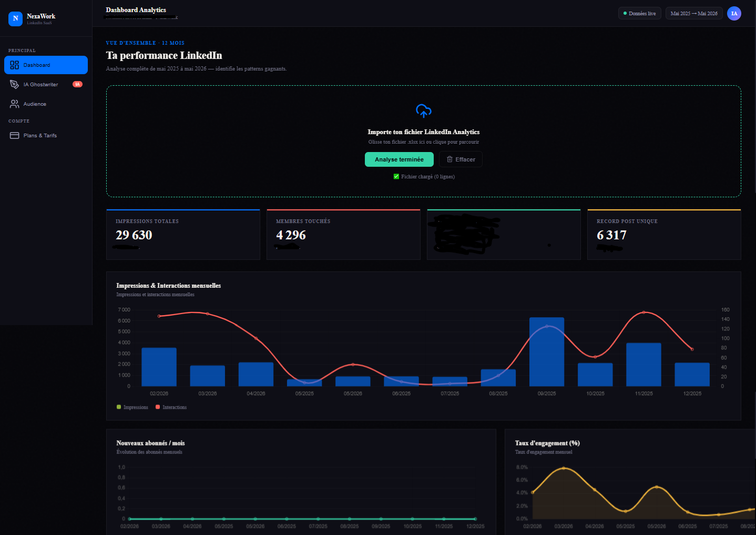Viewport: 756px width, 535px height.
Task: Click the Dashboard Analytics header title
Action: pos(136,10)
